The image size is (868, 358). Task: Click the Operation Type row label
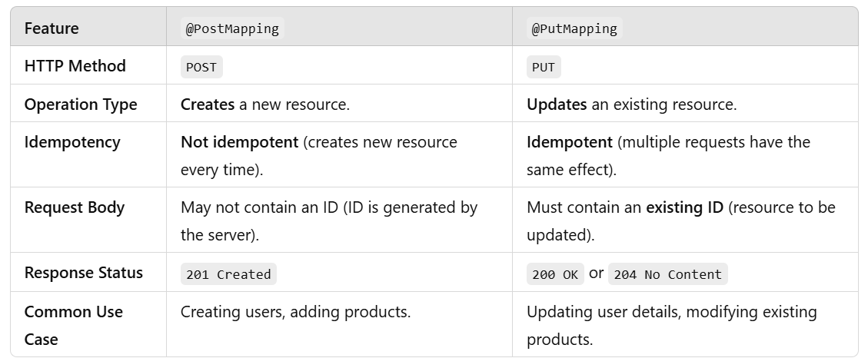[x=81, y=104]
